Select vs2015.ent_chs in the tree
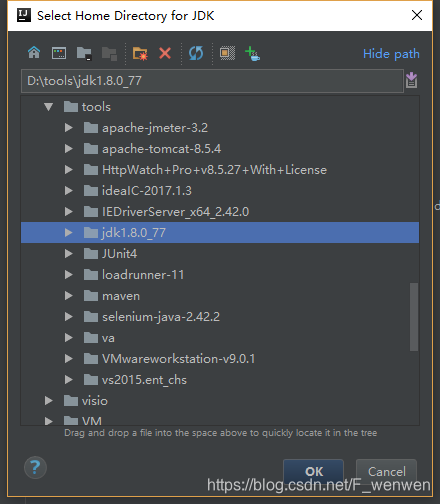This screenshot has width=440, height=504. (x=144, y=380)
